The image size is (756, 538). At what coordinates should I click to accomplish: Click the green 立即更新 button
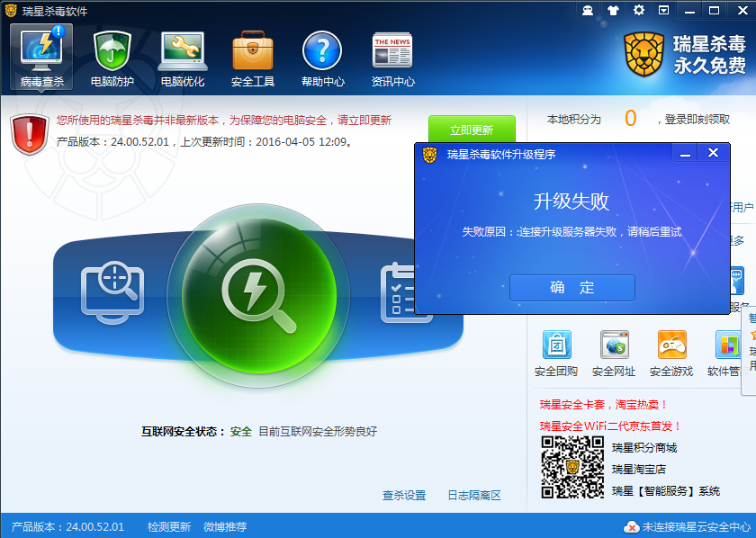coord(472,130)
